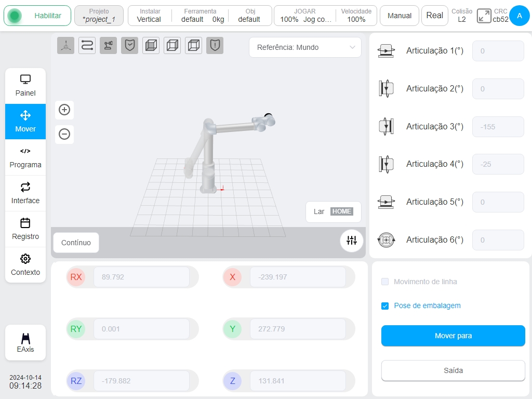Toggle the Habilitar enable switch
This screenshot has width=532, height=399.
(37, 16)
